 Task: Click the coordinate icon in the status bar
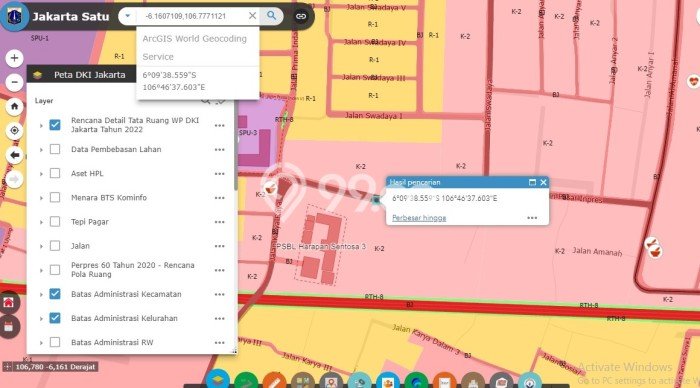coord(8,367)
